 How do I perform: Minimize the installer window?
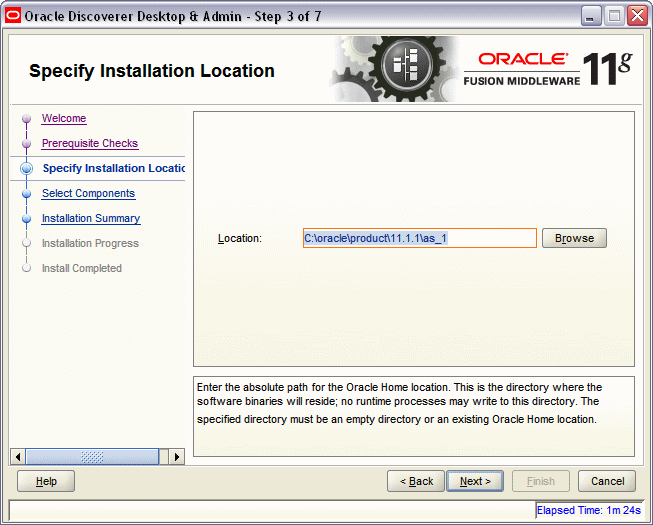pos(591,17)
